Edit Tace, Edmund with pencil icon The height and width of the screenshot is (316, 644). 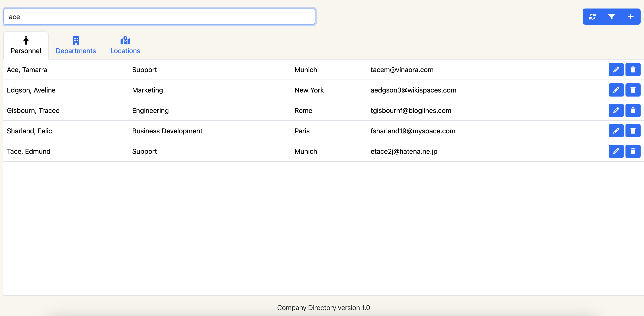[x=616, y=151]
